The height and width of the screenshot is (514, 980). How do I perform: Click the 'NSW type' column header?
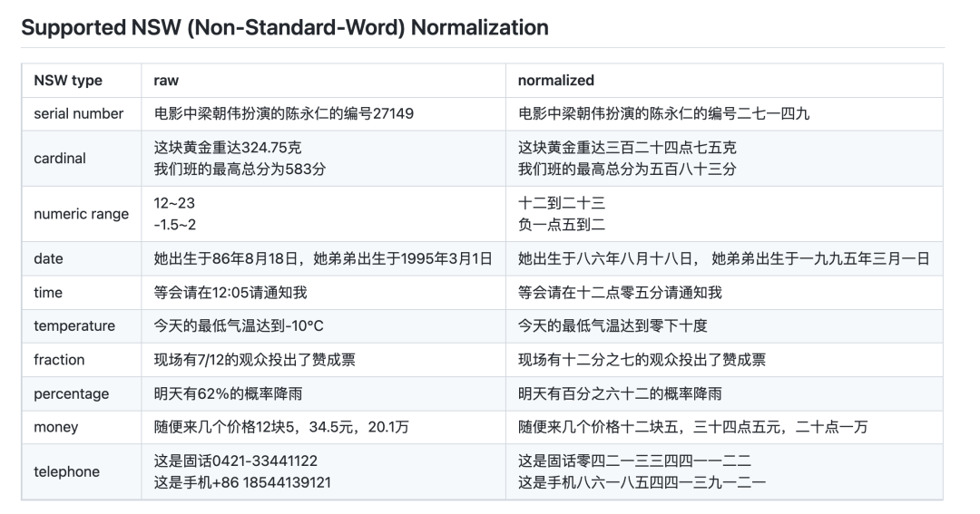tap(68, 81)
